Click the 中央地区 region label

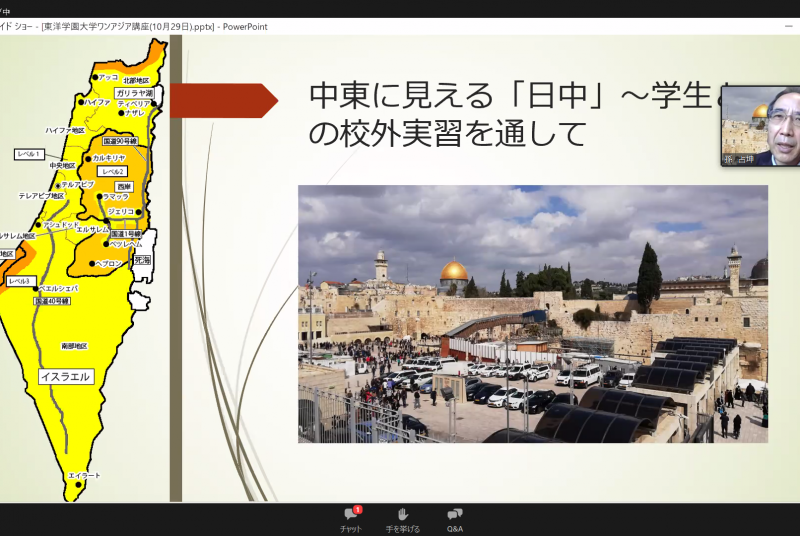[62, 166]
